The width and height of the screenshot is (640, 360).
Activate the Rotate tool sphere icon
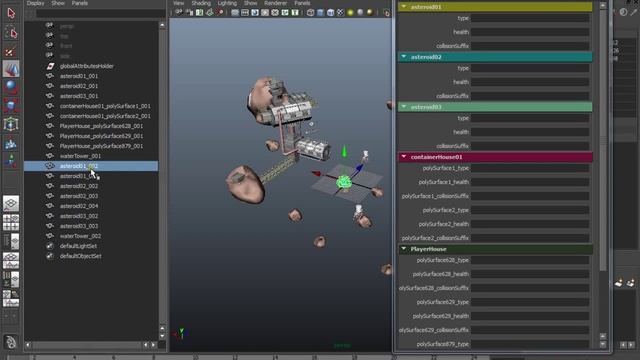pyautogui.click(x=11, y=87)
